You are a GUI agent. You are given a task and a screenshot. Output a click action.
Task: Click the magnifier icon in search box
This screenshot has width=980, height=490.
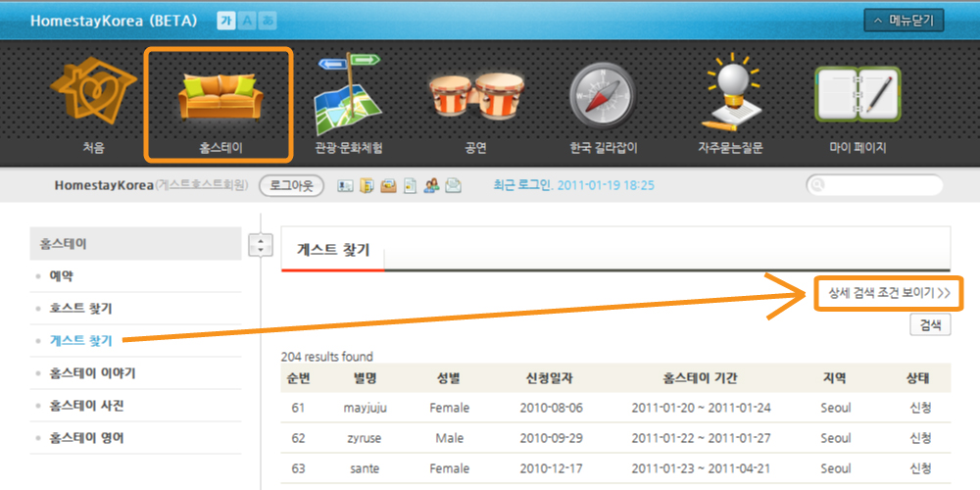817,185
